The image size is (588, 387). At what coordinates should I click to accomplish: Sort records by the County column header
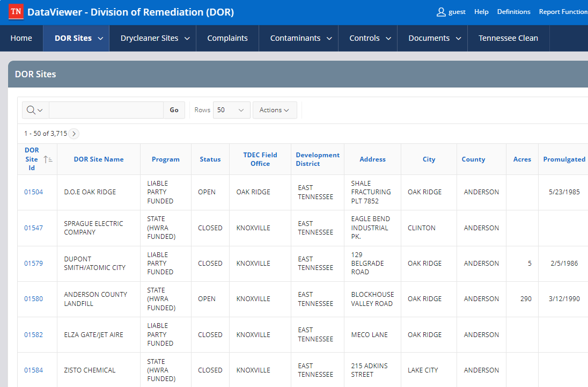[473, 159]
